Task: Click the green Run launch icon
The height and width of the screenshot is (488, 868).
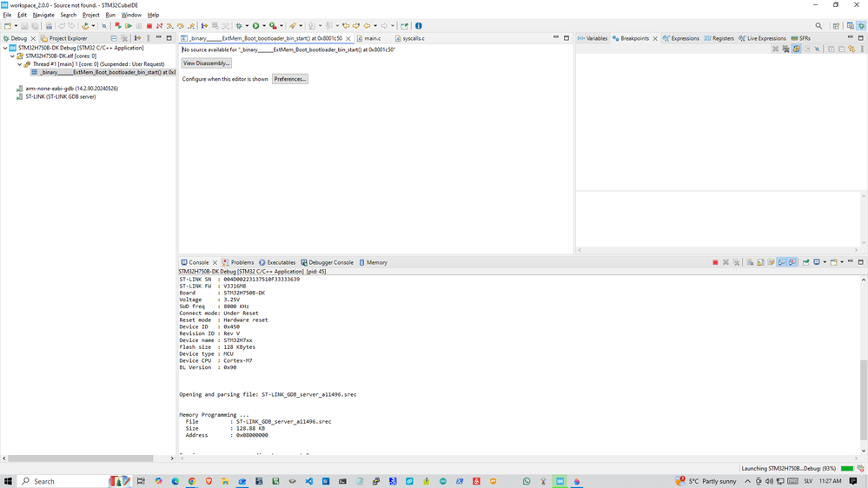Action: point(255,25)
